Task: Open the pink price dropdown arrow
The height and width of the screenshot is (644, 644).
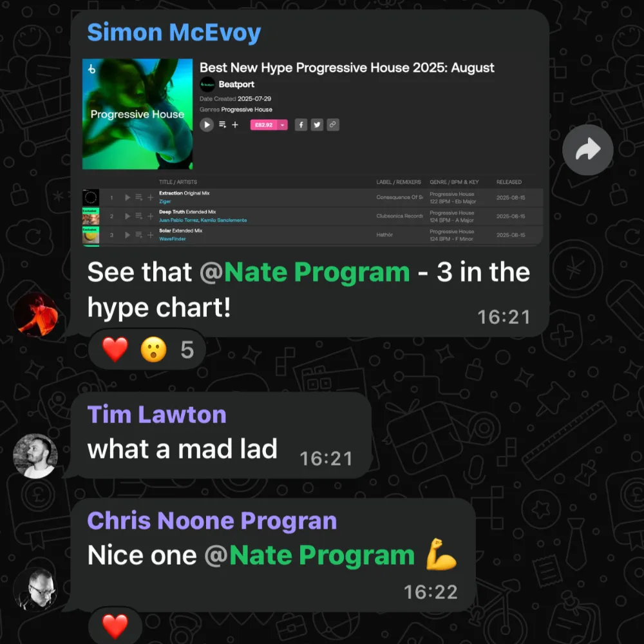Action: pyautogui.click(x=282, y=125)
